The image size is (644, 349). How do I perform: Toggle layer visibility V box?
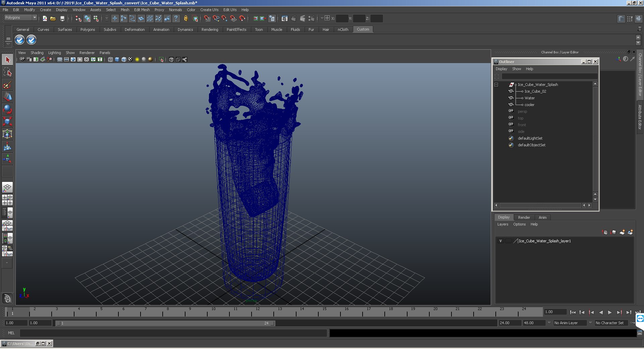[x=500, y=241]
